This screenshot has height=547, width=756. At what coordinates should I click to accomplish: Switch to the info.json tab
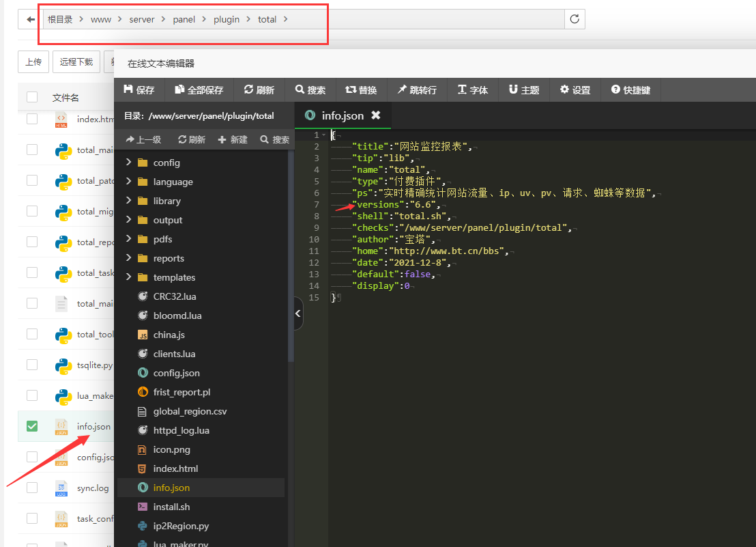pyautogui.click(x=343, y=115)
